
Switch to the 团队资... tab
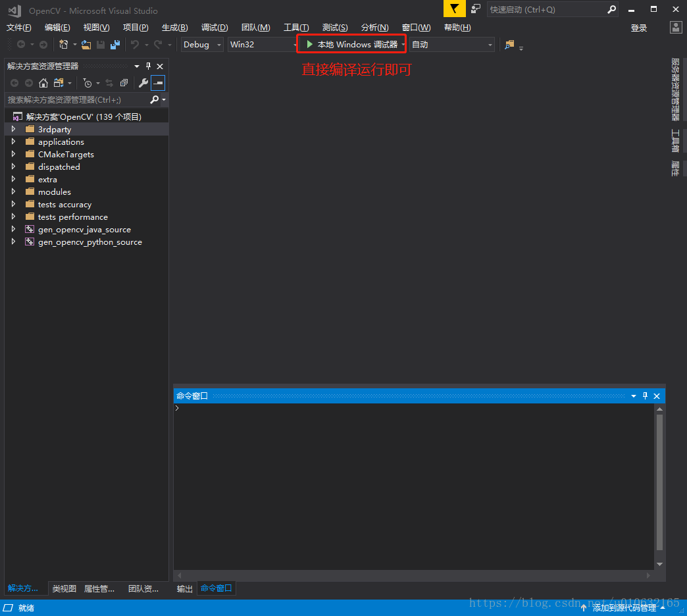[143, 589]
